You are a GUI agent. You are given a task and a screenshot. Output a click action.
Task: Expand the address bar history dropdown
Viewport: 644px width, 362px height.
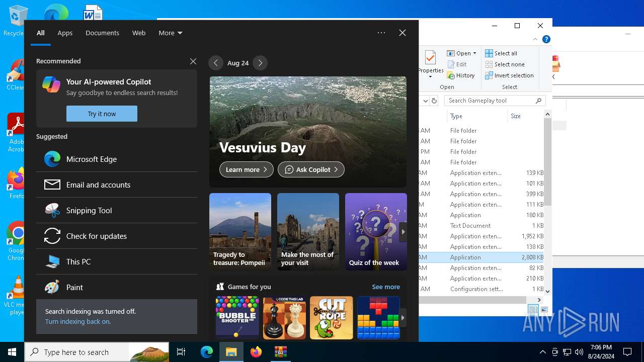[425, 101]
